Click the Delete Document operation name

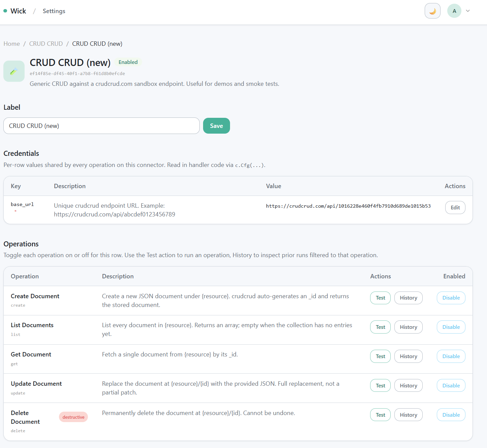pyautogui.click(x=25, y=417)
